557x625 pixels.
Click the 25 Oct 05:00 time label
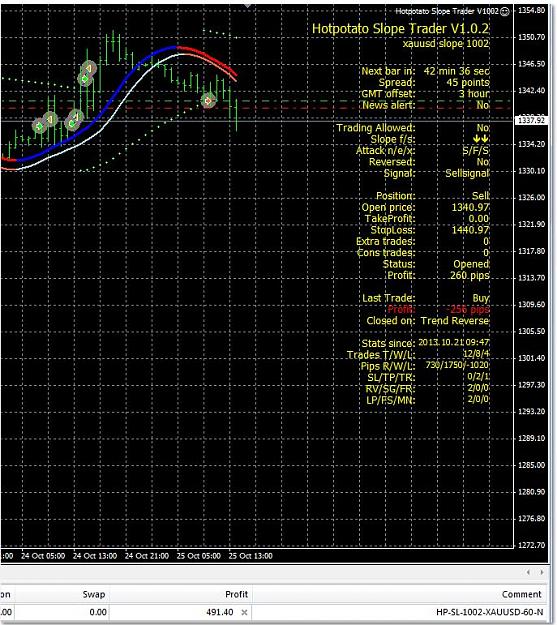(199, 556)
